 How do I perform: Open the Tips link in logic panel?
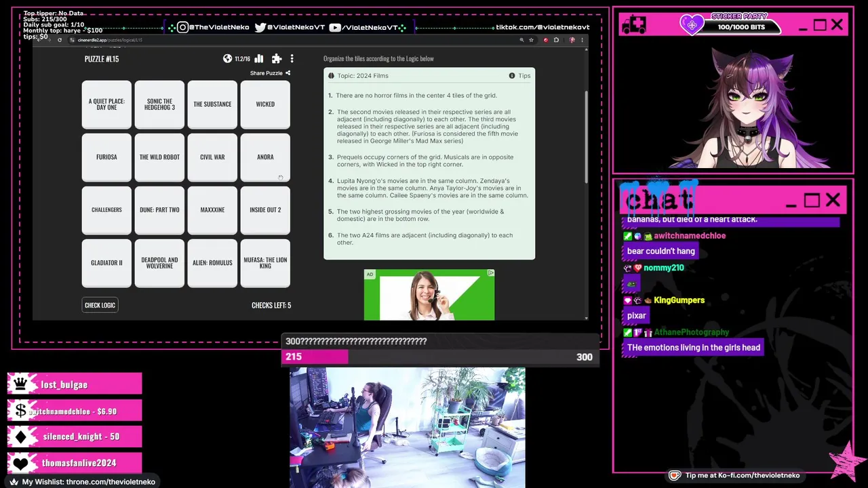tap(524, 76)
